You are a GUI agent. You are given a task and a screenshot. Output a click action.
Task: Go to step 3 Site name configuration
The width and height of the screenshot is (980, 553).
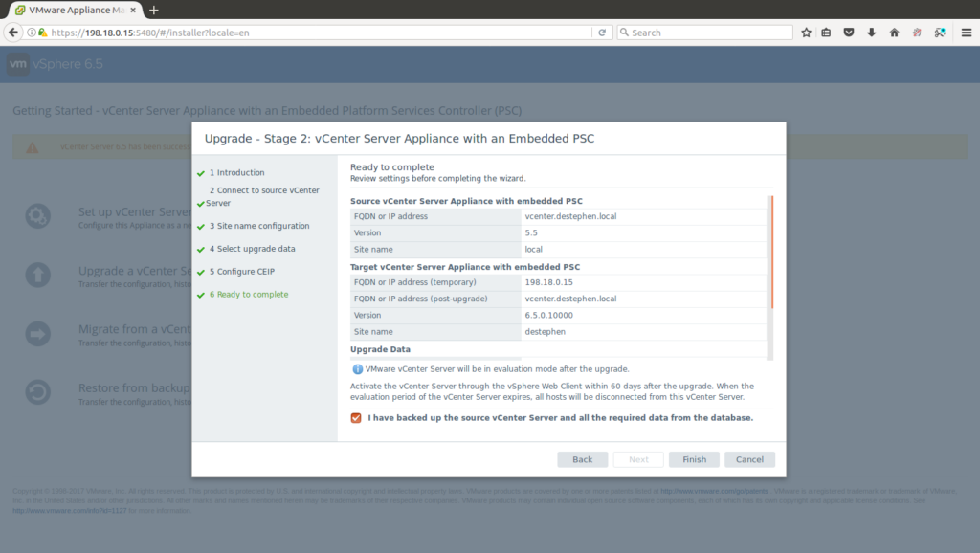point(259,226)
